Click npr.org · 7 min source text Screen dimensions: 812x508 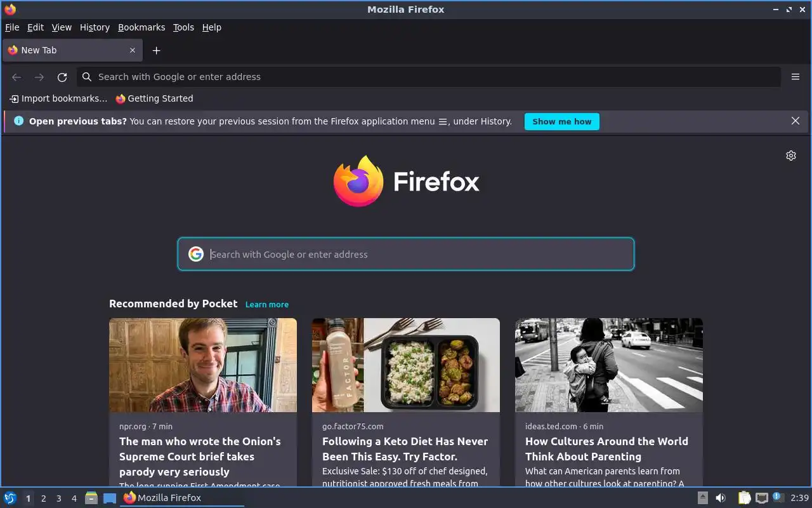point(146,426)
